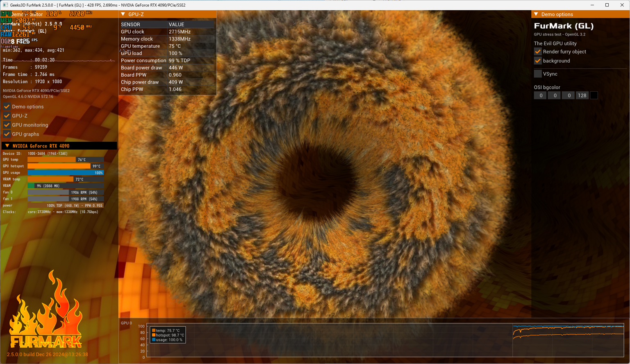Viewport: 630px width, 364px height.
Task: Collapse the Demo options panel on the right
Action: point(536,14)
